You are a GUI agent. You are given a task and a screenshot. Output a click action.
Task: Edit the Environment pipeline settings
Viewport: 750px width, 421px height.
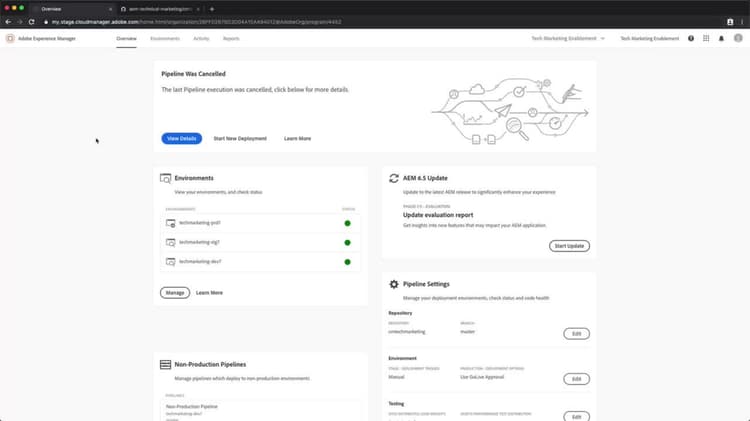pos(576,379)
